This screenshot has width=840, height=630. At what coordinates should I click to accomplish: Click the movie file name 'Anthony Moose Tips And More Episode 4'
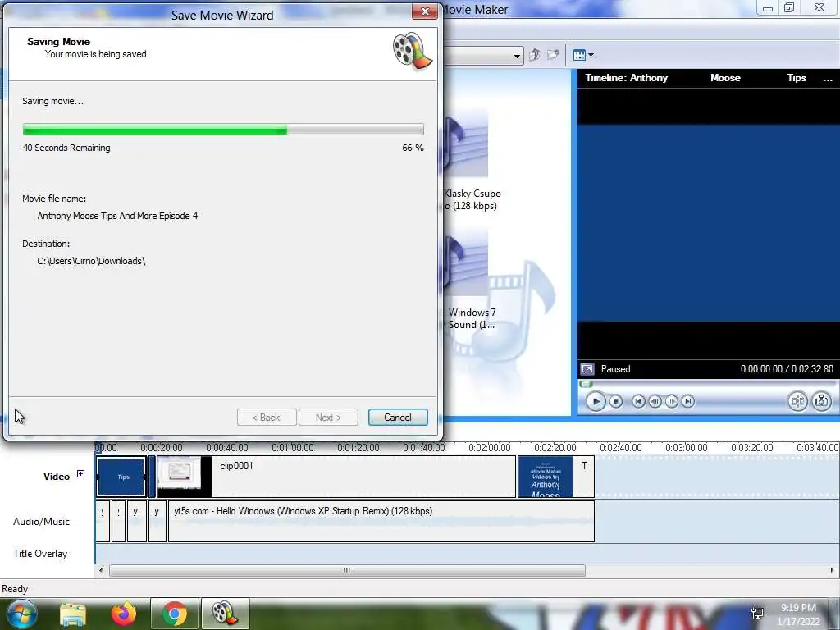(x=117, y=216)
